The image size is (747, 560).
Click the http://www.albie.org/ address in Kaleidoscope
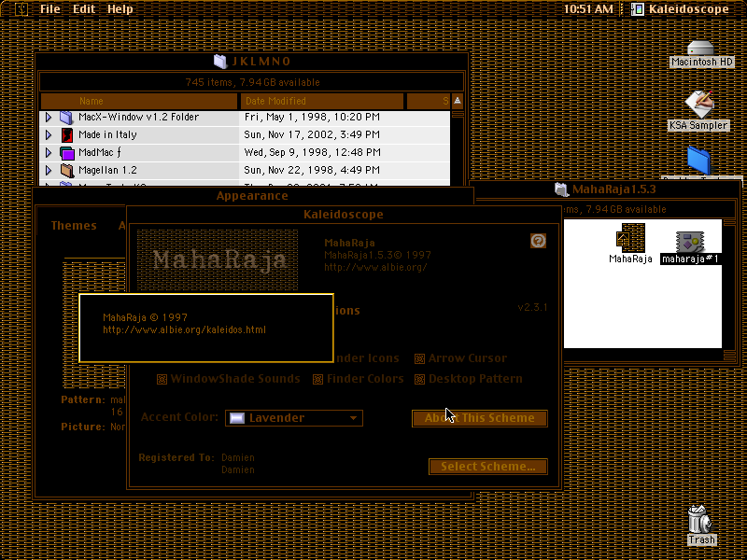375,267
